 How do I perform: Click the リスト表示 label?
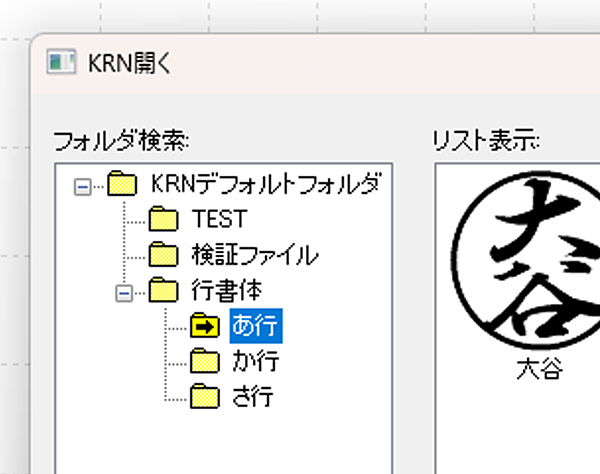click(486, 141)
